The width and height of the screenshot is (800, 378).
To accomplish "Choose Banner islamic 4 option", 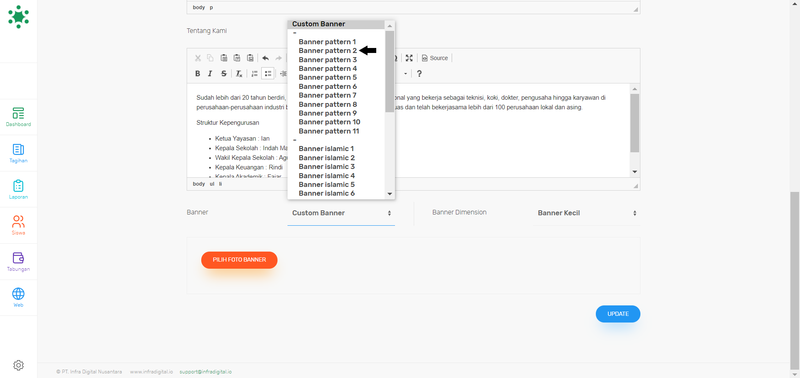I will (327, 175).
